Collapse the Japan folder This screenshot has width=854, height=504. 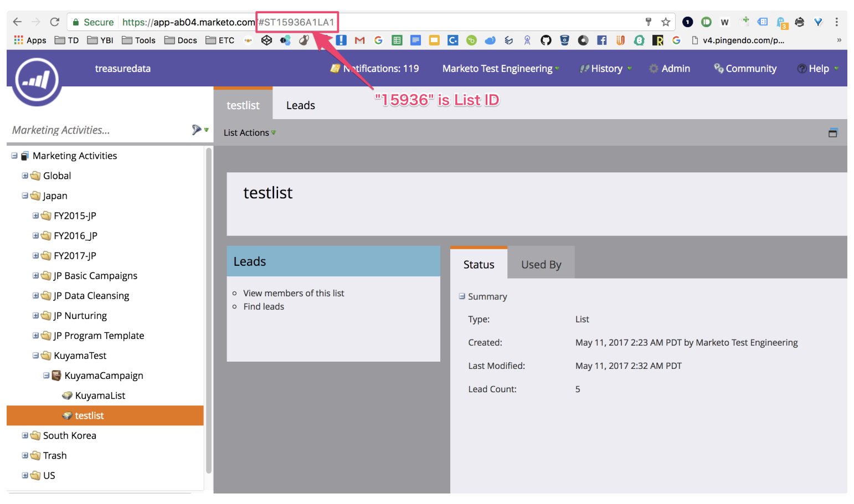[25, 196]
